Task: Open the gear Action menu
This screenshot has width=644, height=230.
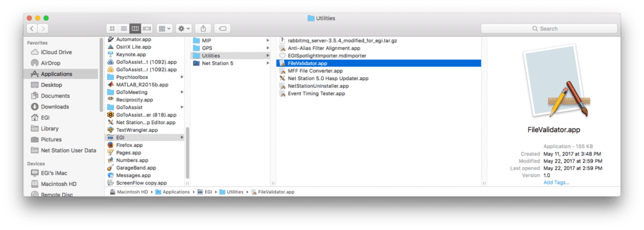Action: click(x=184, y=28)
